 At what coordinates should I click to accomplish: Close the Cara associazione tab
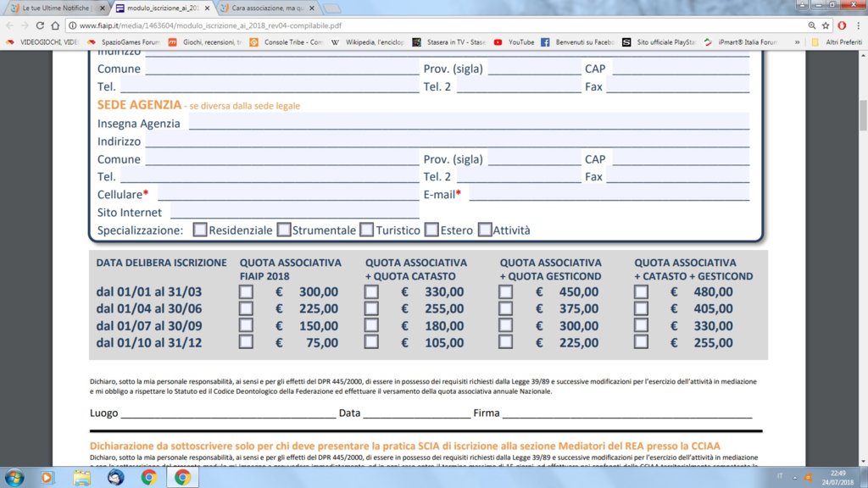[x=312, y=8]
